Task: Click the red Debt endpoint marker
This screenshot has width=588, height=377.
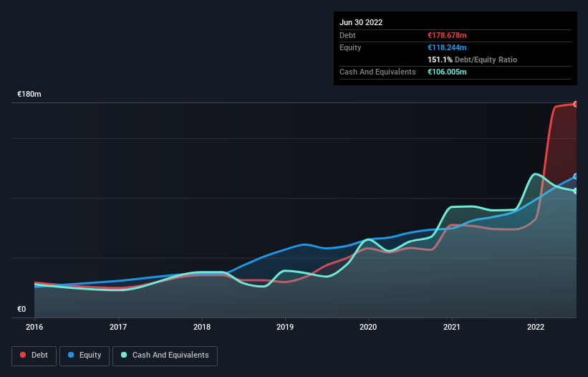Action: pyautogui.click(x=576, y=105)
